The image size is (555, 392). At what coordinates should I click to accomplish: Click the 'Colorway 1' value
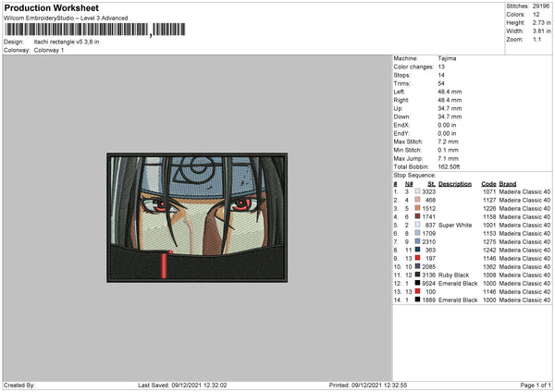[49, 50]
